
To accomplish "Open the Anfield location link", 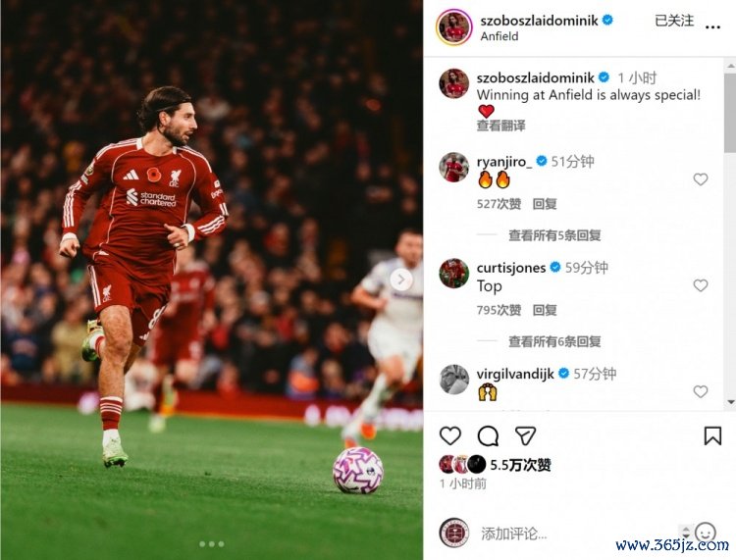I will [x=499, y=36].
